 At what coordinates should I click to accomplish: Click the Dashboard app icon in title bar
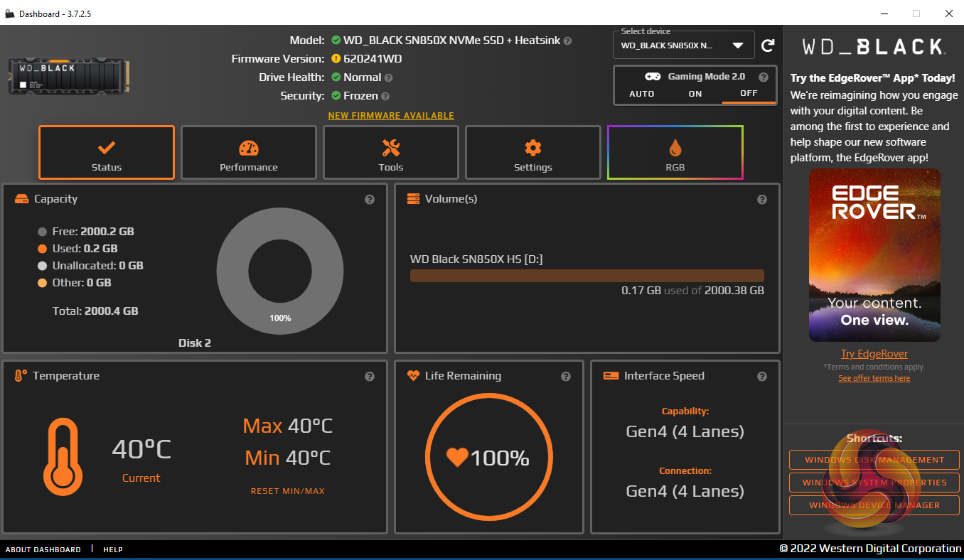tap(10, 14)
